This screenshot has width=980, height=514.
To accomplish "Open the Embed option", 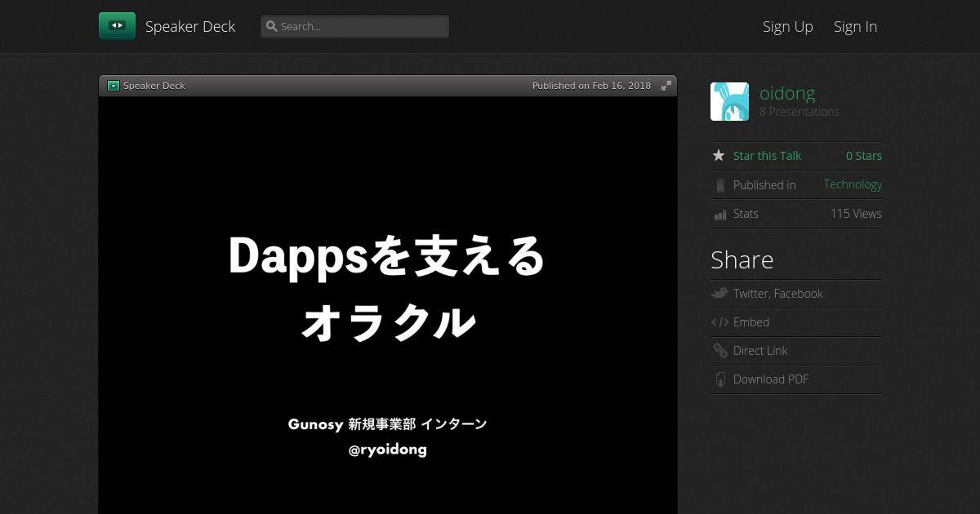I will (x=751, y=322).
